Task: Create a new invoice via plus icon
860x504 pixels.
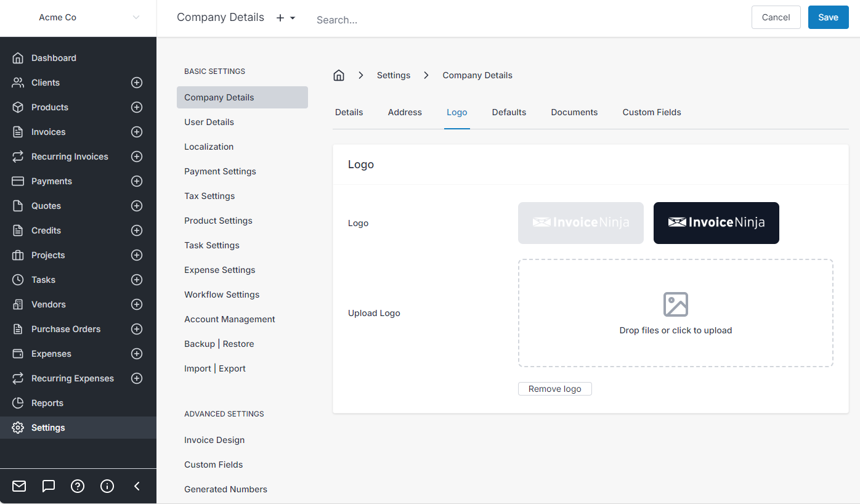Action: pyautogui.click(x=136, y=131)
